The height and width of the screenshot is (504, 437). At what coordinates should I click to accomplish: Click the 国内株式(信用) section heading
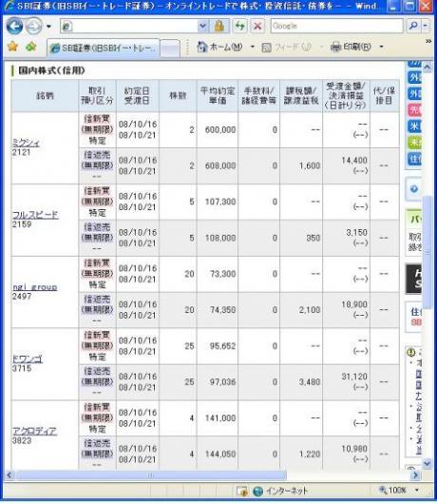(x=51, y=70)
